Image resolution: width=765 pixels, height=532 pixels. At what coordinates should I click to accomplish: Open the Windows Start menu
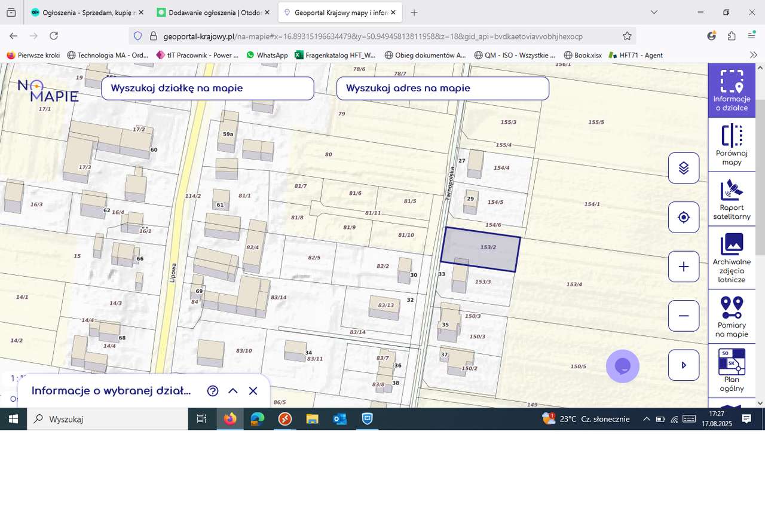[13, 419]
